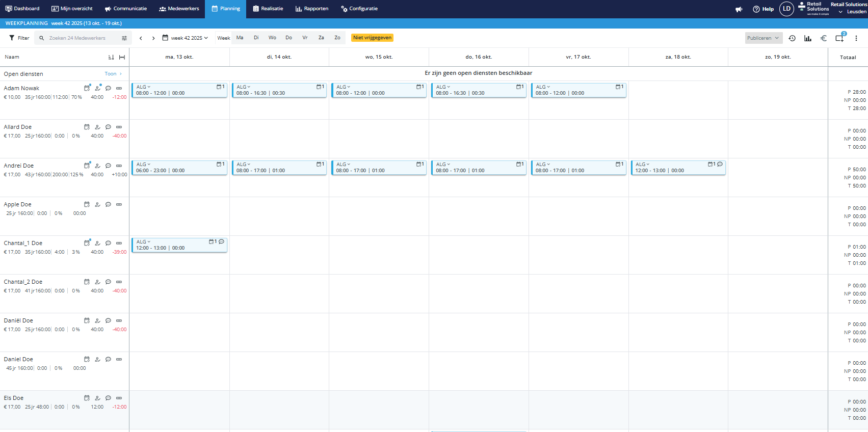Screen dimensions: 868x432
Task: Go to the next week
Action: [x=153, y=38]
